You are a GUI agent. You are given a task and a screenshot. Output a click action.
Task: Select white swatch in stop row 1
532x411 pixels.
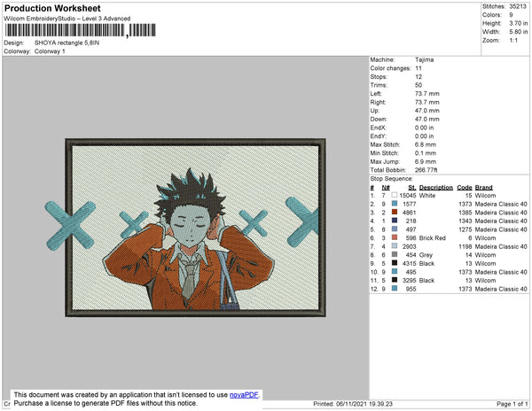click(395, 195)
